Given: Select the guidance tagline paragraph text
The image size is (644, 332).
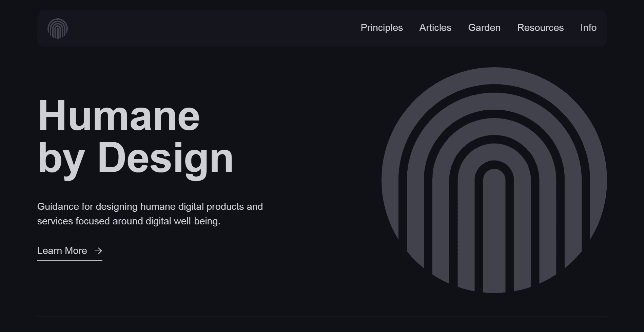Looking at the screenshot, I should tap(150, 214).
